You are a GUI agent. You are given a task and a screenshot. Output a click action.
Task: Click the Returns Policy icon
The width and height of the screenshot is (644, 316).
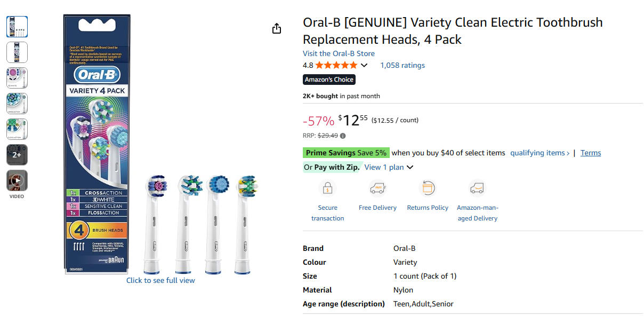point(428,188)
